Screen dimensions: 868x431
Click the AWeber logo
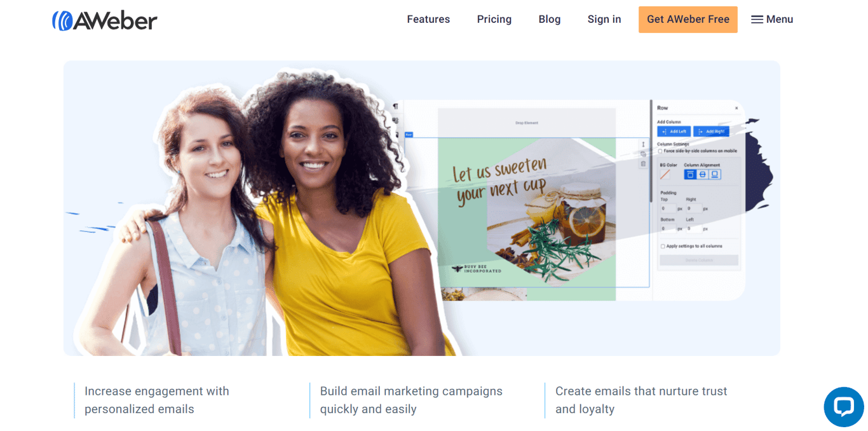click(104, 20)
